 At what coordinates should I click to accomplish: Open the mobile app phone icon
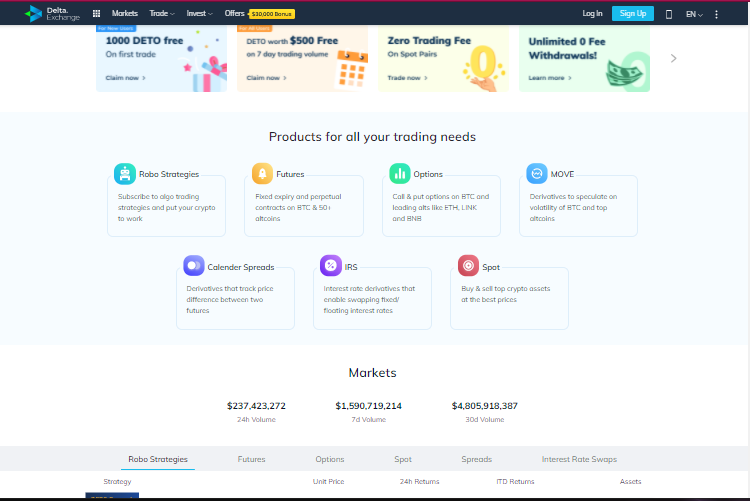(669, 14)
